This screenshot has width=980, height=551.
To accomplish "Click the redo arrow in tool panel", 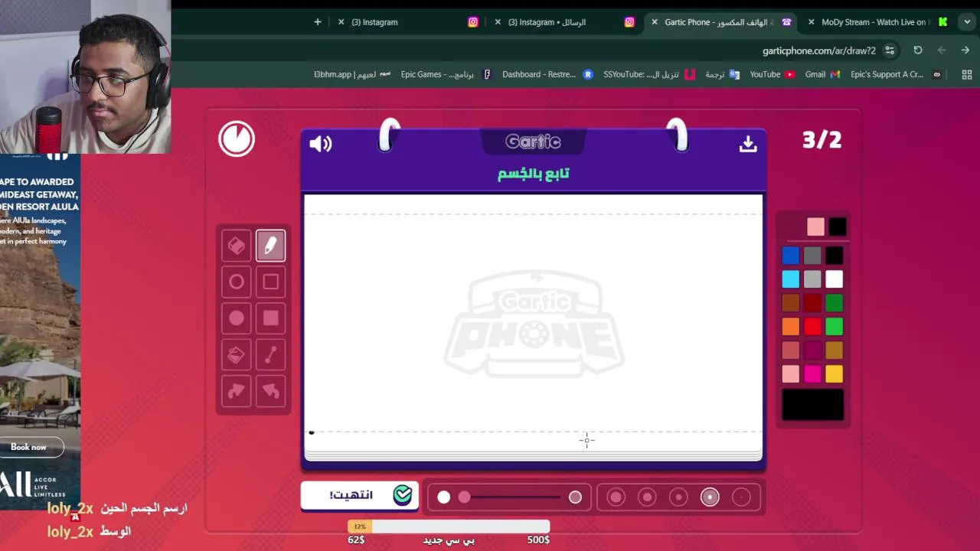I will (x=237, y=391).
